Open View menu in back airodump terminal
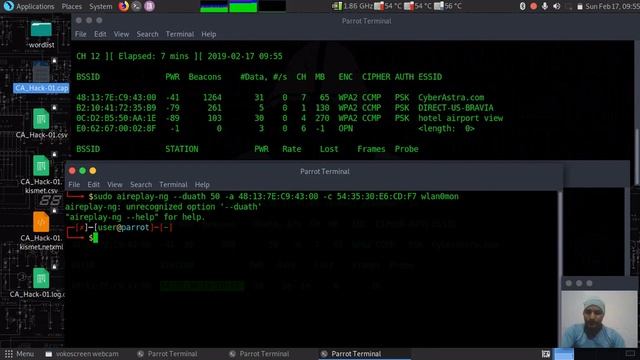 [x=121, y=34]
